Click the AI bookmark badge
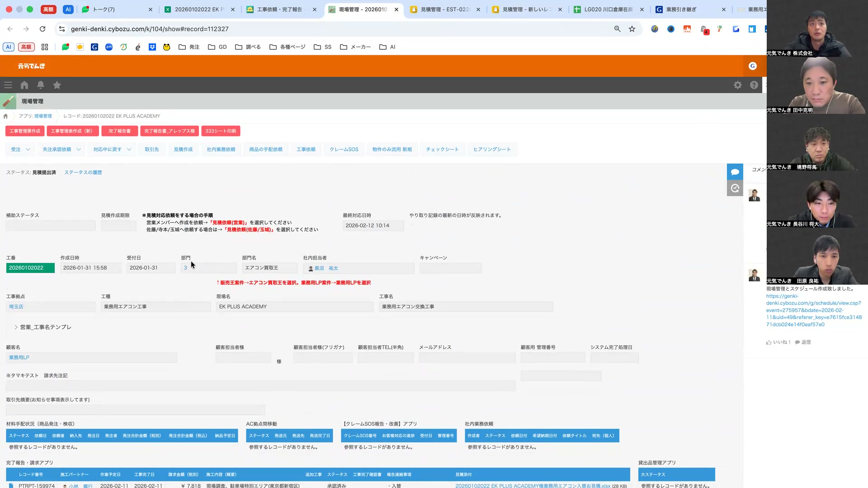Screen dimensions: 868x488 (8, 47)
